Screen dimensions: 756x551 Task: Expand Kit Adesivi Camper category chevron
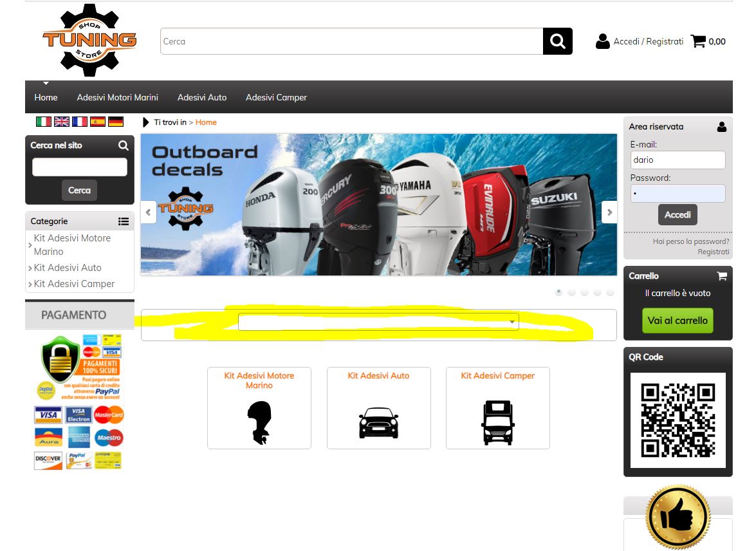30,285
